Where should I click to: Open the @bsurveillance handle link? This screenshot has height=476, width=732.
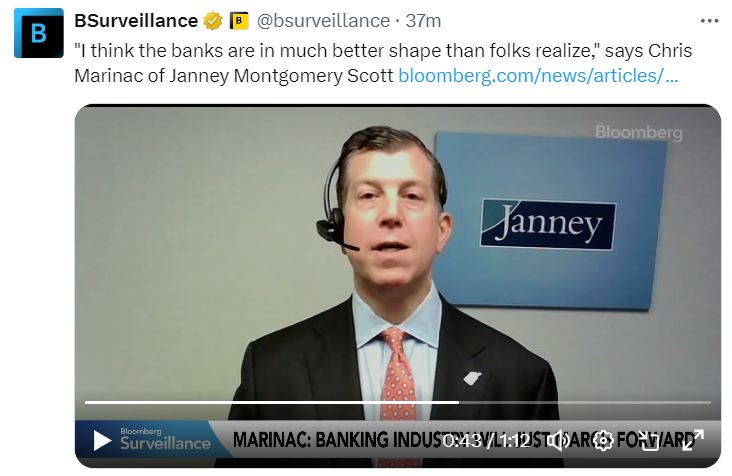coord(323,21)
